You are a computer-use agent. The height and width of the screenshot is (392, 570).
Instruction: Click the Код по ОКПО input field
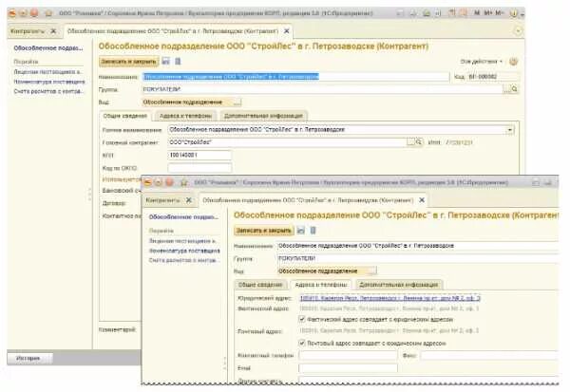[199, 168]
